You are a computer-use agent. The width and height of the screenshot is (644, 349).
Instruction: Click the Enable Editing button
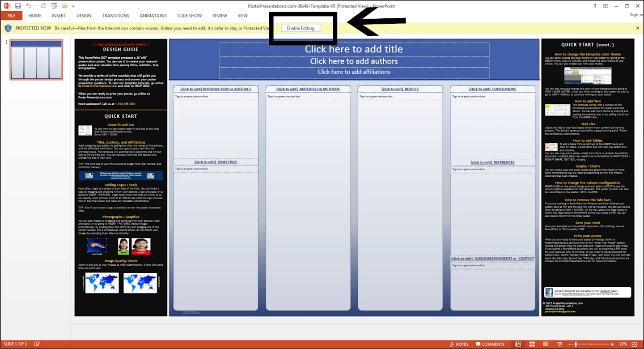click(301, 28)
